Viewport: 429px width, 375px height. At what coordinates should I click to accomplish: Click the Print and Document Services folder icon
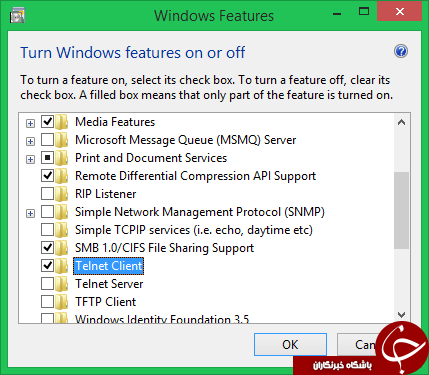tap(62, 158)
